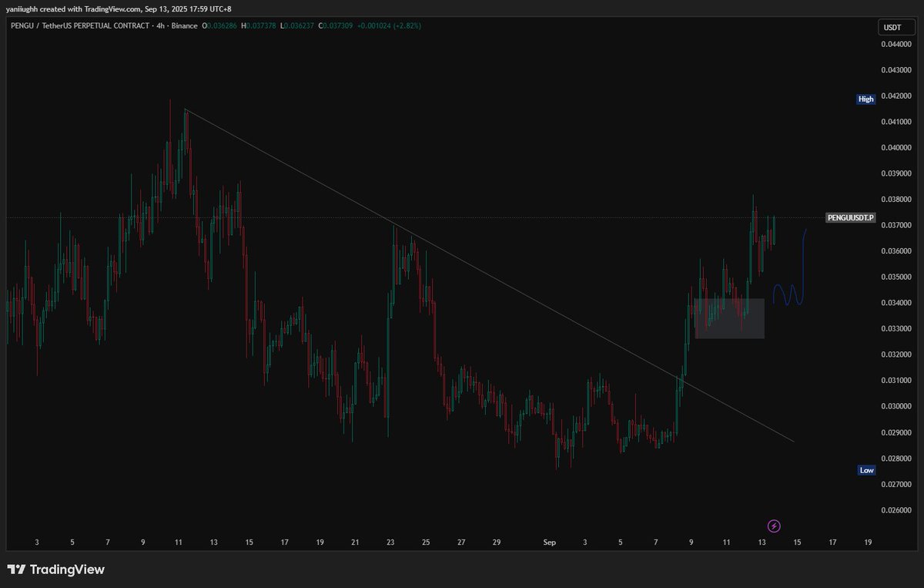This screenshot has height=588, width=924.
Task: Click the 0.026000 price axis label
Action: pos(896,509)
